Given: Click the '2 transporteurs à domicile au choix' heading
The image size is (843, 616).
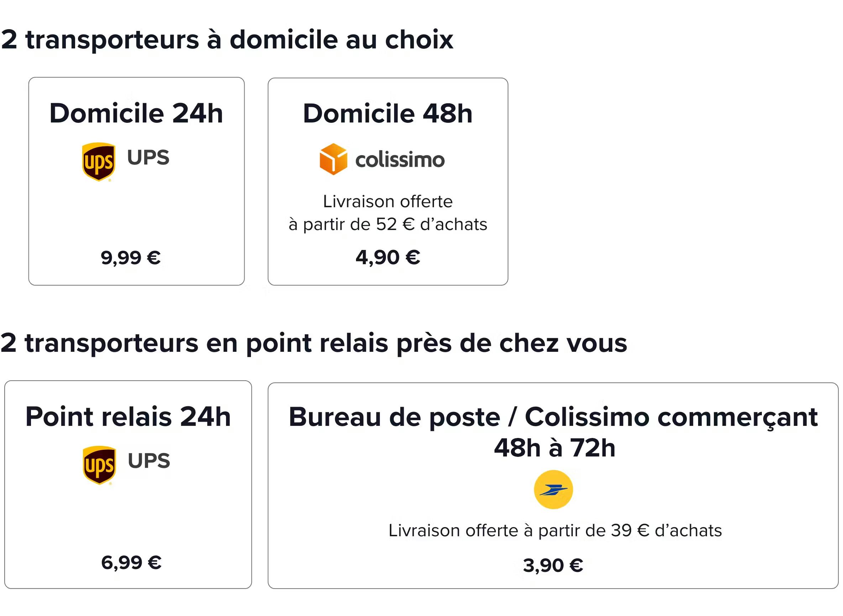Looking at the screenshot, I should (227, 40).
